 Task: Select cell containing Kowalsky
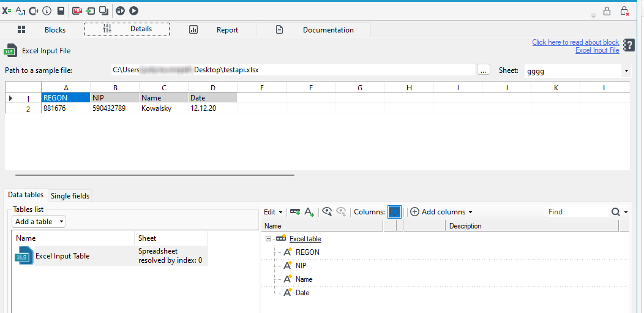[x=163, y=108]
